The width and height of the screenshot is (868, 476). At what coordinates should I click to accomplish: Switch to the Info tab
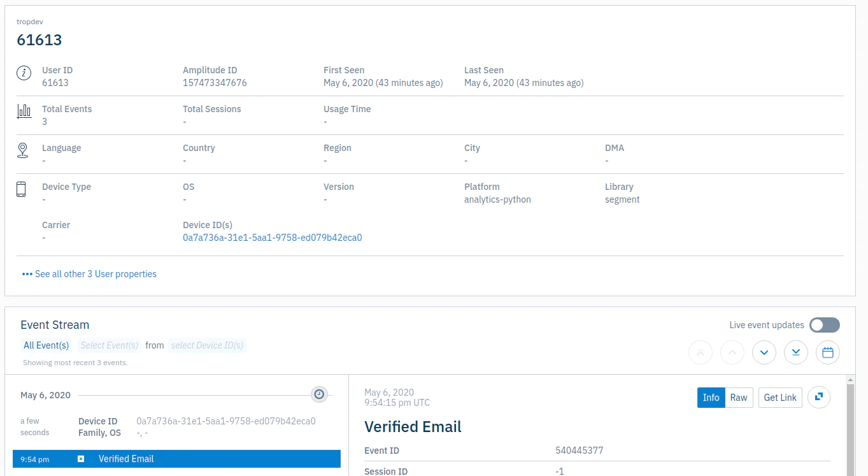[711, 397]
